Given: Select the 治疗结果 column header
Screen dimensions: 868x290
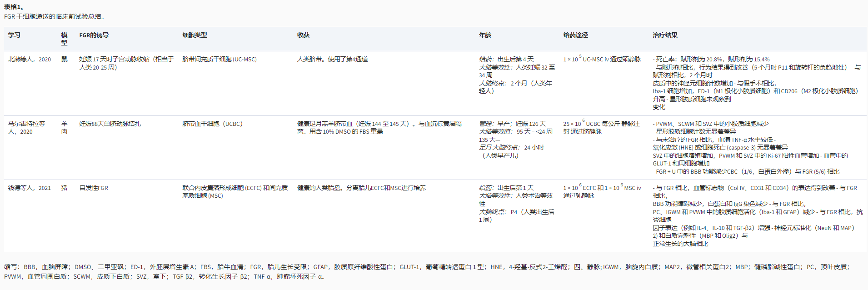Looking at the screenshot, I should click(x=665, y=35).
